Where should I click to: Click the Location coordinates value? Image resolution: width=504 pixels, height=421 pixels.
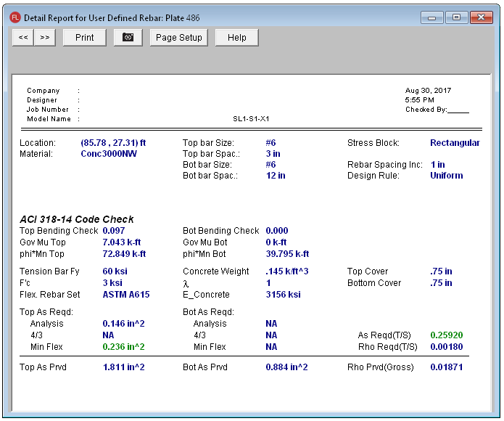click(x=113, y=143)
